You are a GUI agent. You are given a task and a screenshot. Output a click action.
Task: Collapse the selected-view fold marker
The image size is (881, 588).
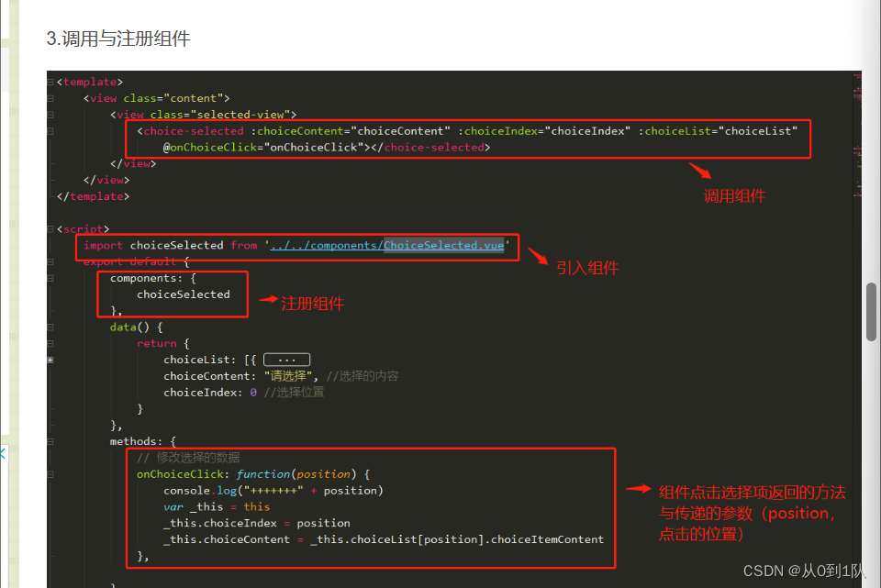(50, 115)
